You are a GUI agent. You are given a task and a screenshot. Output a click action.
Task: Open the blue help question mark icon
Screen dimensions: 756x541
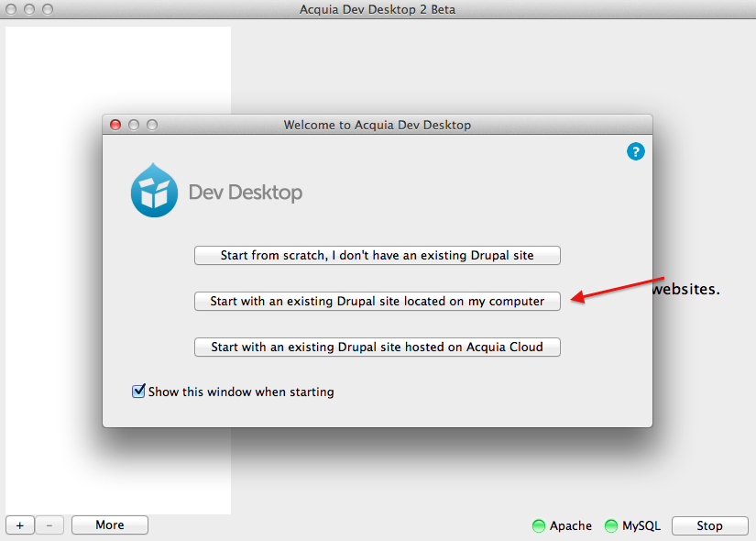[x=635, y=151]
